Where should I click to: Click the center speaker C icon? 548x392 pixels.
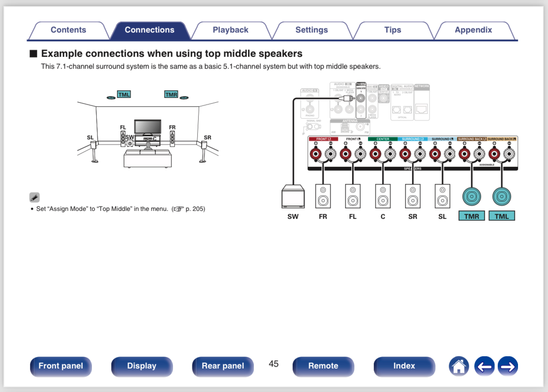pos(383,196)
